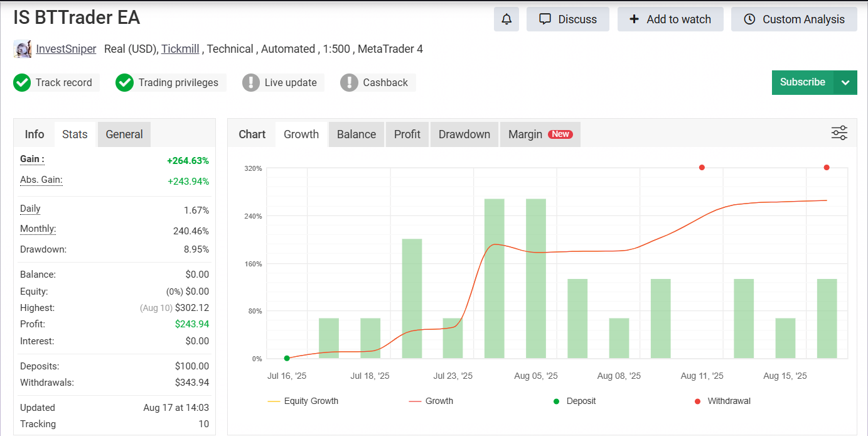Screen dimensions: 868x436
Task: Click the green deposit marker on chart
Action: coord(287,358)
